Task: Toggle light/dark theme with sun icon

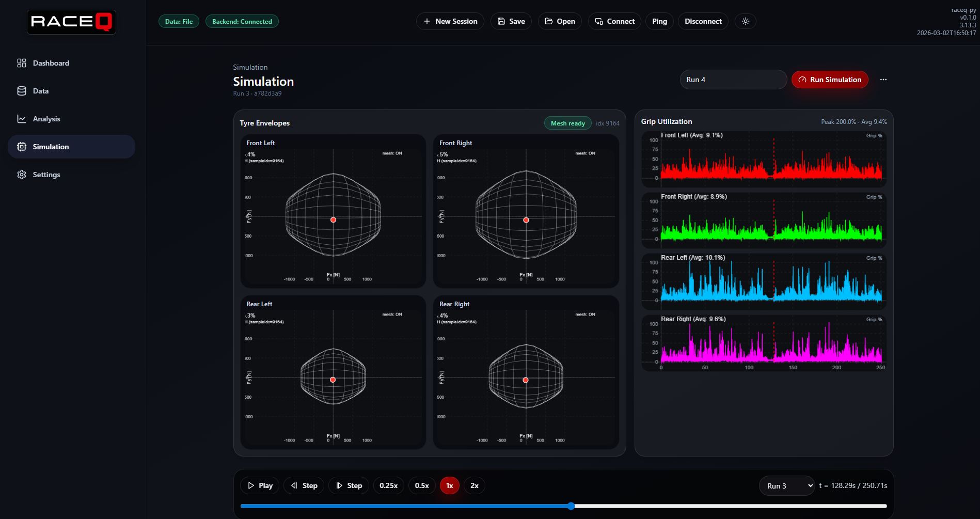Action: coord(745,21)
